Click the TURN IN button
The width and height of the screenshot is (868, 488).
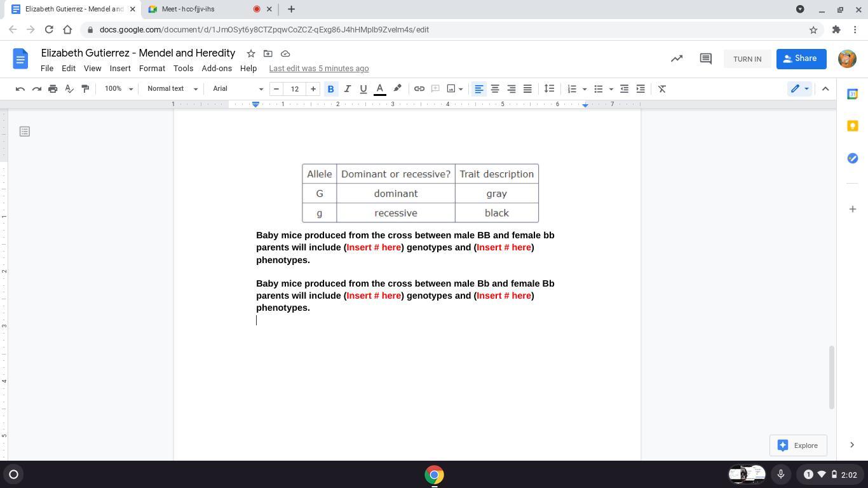(747, 59)
